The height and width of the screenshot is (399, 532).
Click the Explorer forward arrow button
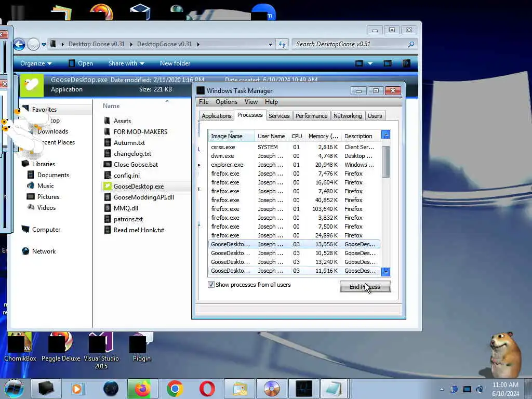(x=33, y=45)
